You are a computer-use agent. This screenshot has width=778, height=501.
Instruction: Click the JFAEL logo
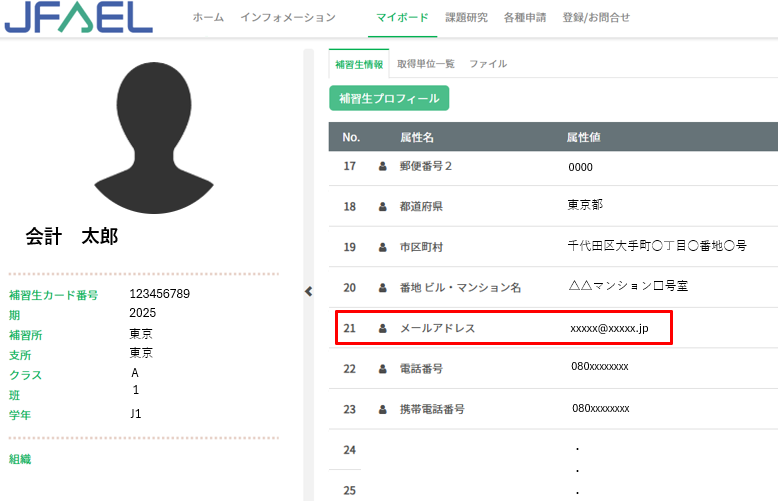[x=78, y=18]
